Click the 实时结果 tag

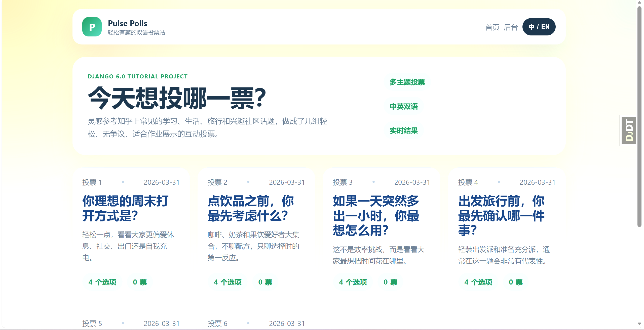point(404,131)
